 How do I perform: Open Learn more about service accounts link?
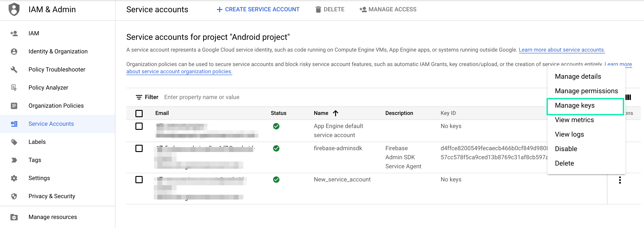(x=562, y=50)
